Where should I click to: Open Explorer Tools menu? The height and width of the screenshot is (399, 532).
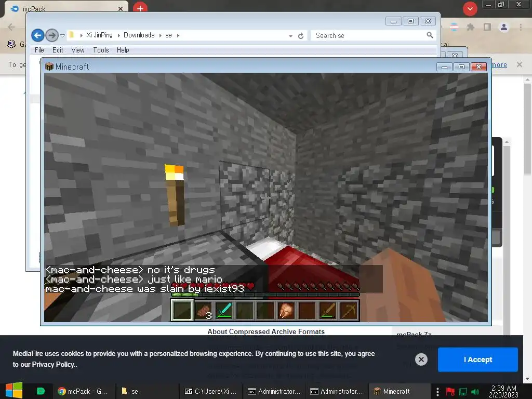click(x=101, y=50)
